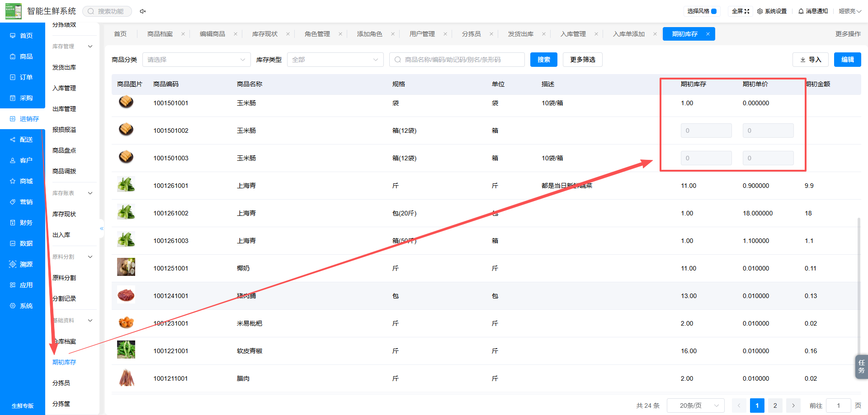
Task: Switch to the 角色管理 tab
Action: click(x=317, y=34)
